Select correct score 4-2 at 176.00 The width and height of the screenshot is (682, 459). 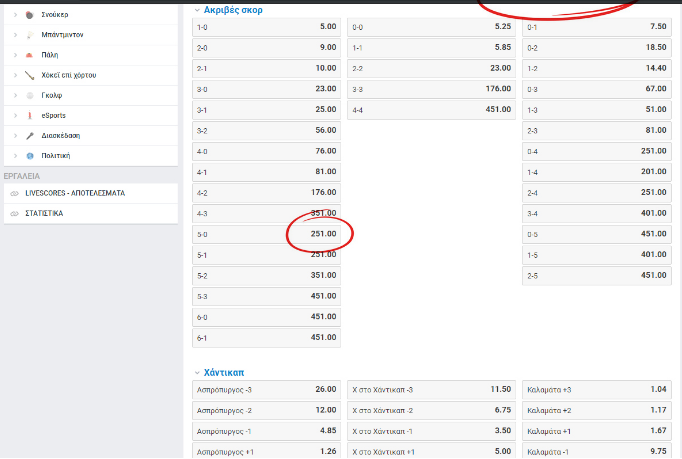(267, 193)
